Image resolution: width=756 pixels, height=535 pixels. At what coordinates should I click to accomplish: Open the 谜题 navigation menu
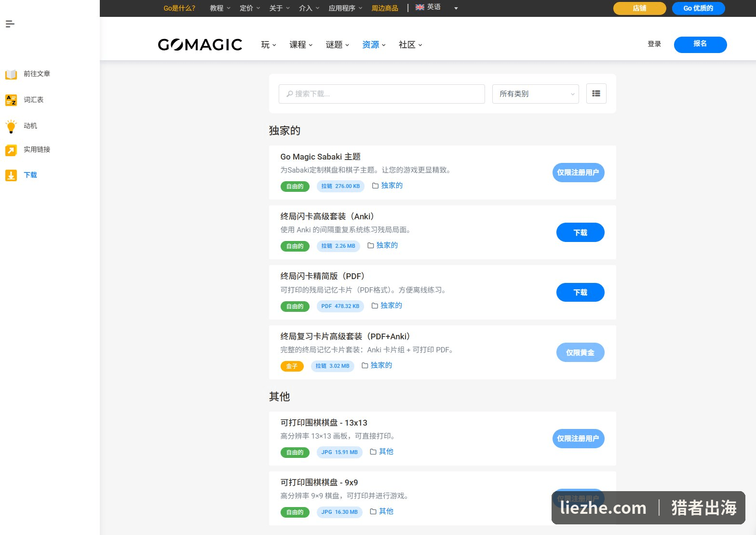337,45
